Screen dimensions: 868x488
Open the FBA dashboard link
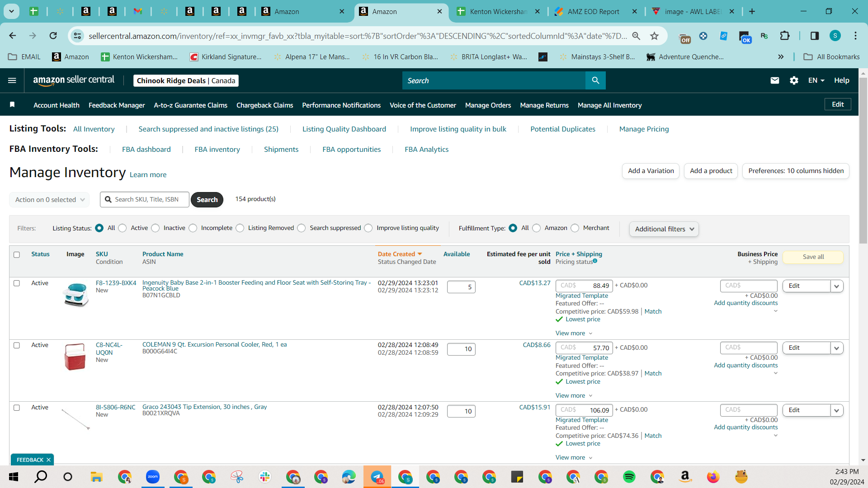pyautogui.click(x=146, y=150)
